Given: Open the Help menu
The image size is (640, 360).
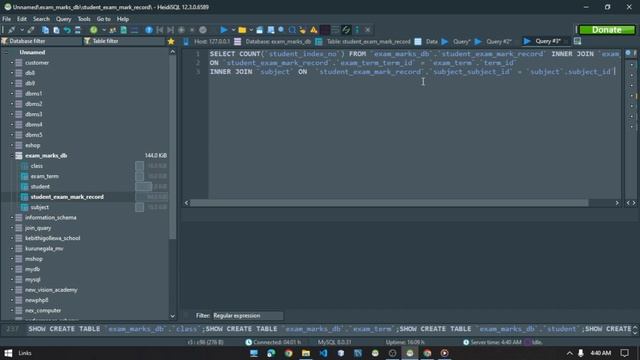Looking at the screenshot, I should (x=122, y=19).
